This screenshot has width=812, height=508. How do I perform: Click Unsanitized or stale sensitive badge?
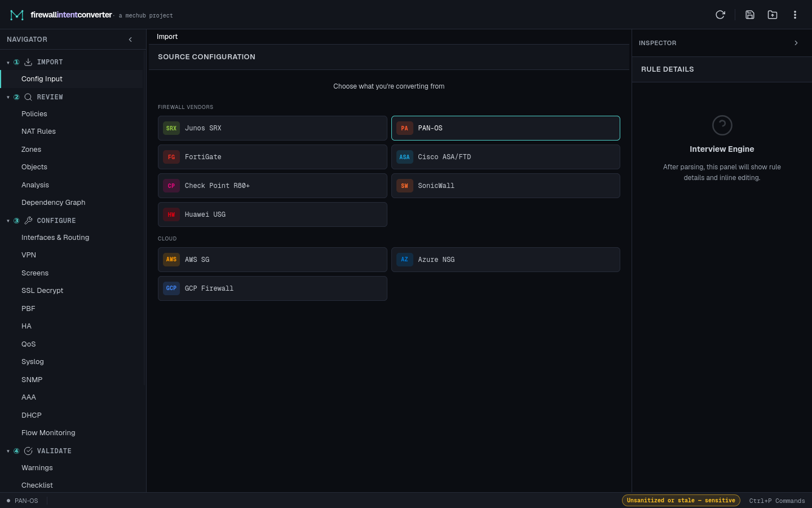click(681, 501)
